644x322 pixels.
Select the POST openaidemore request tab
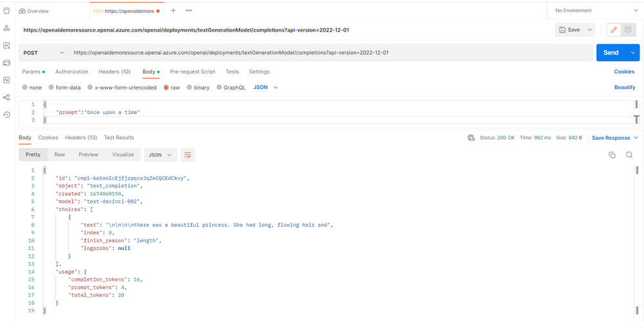[126, 11]
